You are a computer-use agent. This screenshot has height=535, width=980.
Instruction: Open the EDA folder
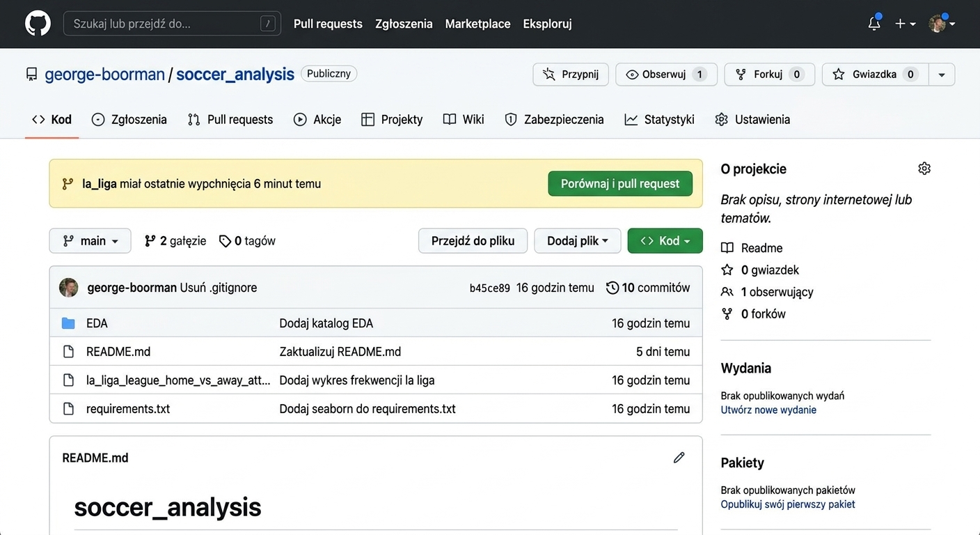(97, 323)
